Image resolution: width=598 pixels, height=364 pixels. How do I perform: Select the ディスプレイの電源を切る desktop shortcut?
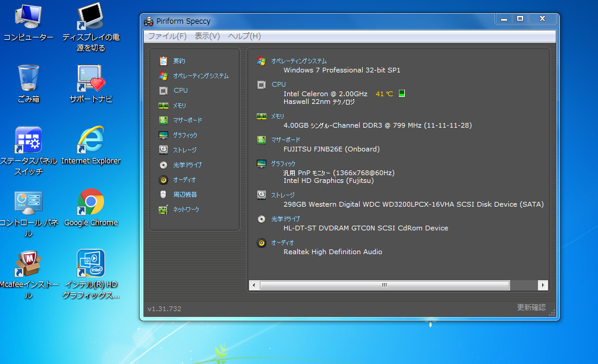point(91,27)
